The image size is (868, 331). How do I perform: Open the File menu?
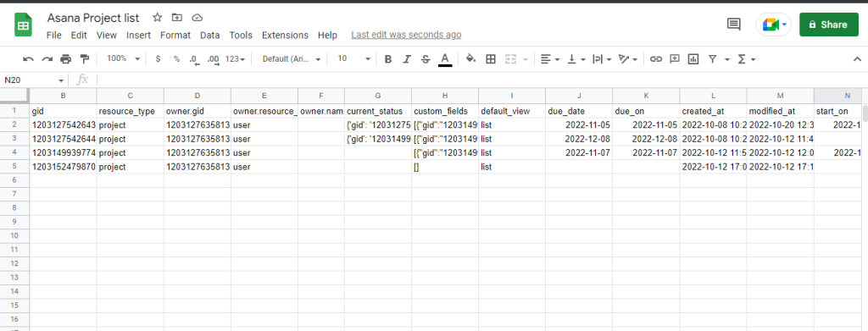click(53, 35)
